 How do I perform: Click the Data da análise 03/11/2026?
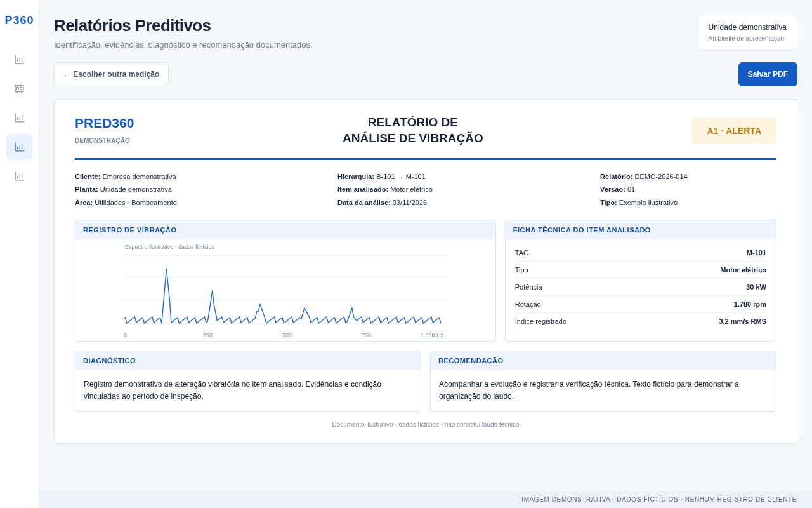click(382, 203)
